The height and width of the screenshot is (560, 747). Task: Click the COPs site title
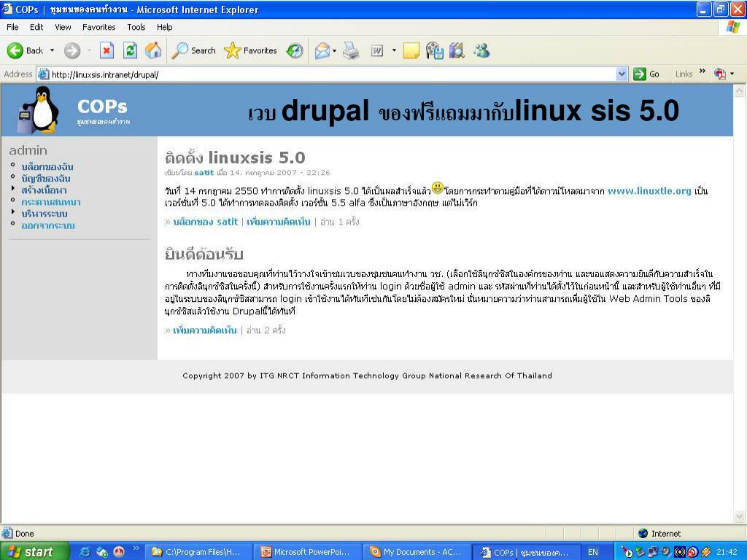(x=102, y=106)
